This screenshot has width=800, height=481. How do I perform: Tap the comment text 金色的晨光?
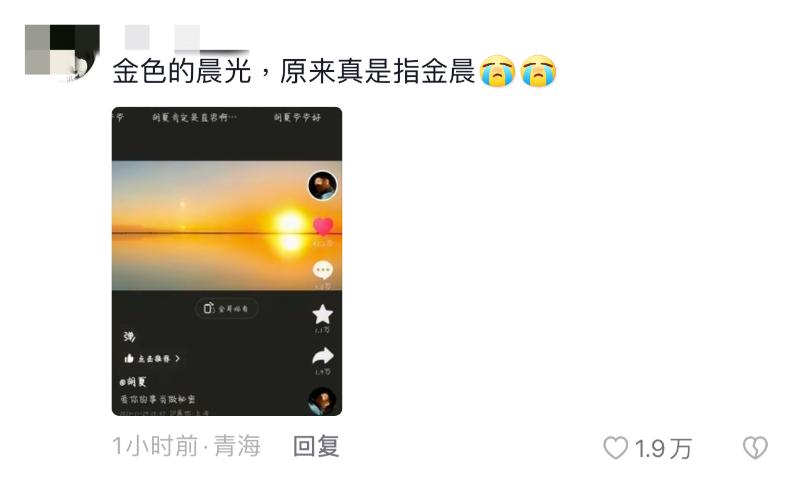(x=182, y=71)
